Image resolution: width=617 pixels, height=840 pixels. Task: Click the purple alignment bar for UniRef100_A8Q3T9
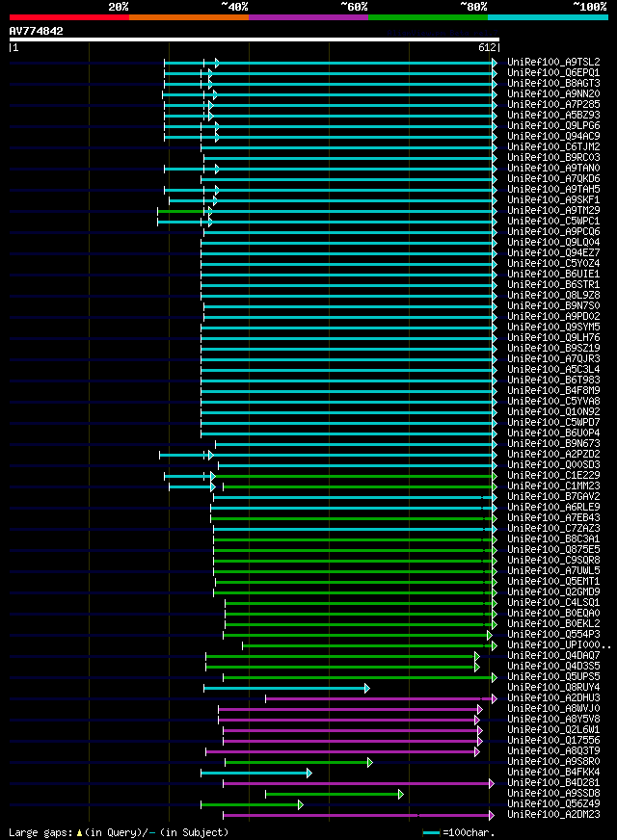click(342, 752)
